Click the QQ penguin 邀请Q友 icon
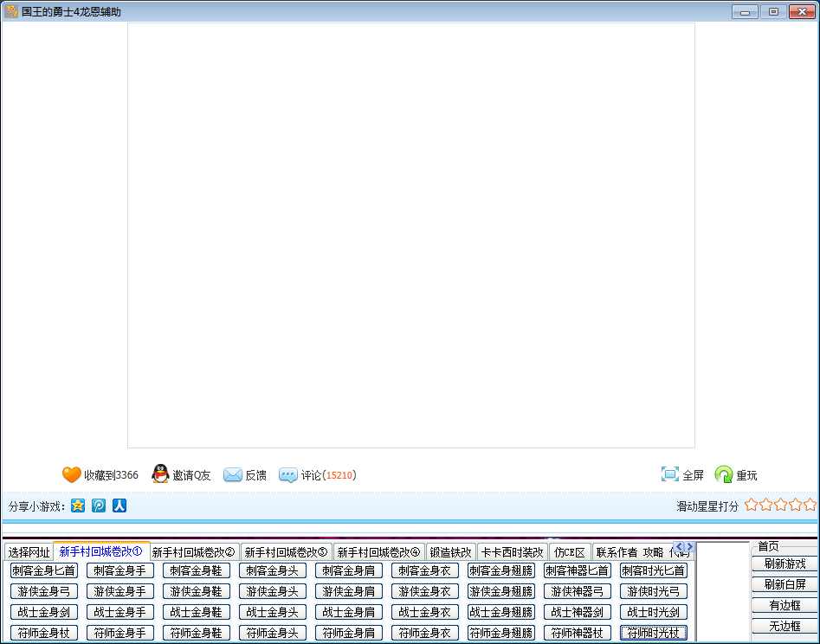Screen dimensions: 820x644 pos(160,474)
